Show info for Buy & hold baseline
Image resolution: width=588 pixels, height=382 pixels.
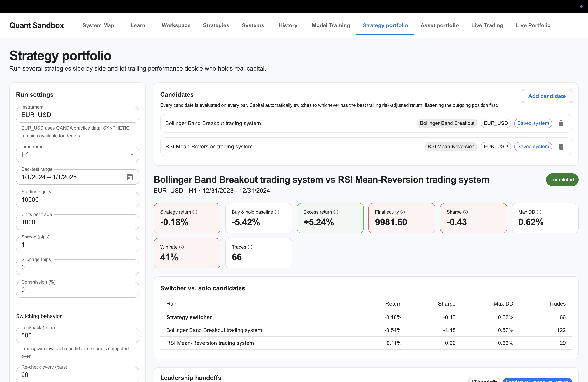[277, 212]
